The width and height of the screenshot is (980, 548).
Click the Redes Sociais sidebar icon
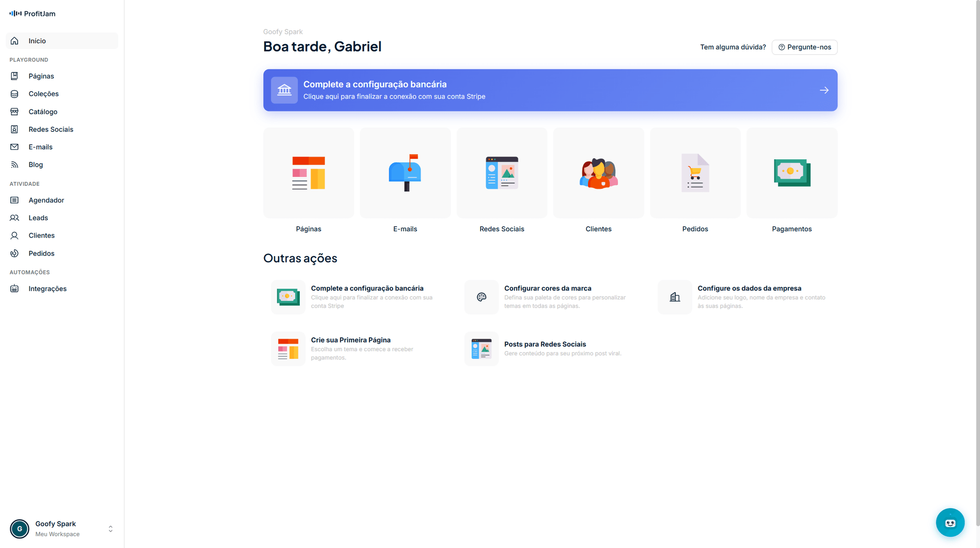[15, 129]
